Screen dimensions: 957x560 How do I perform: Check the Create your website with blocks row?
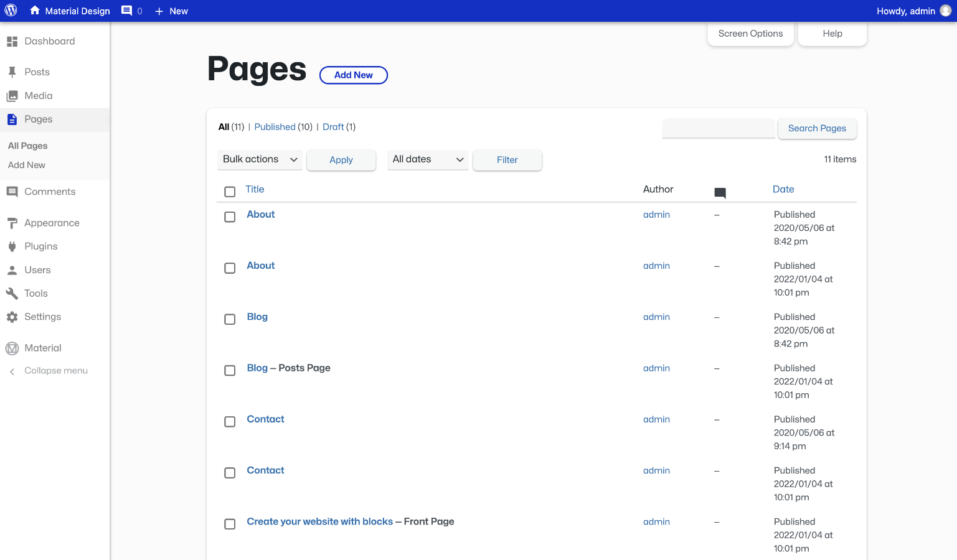coord(230,524)
